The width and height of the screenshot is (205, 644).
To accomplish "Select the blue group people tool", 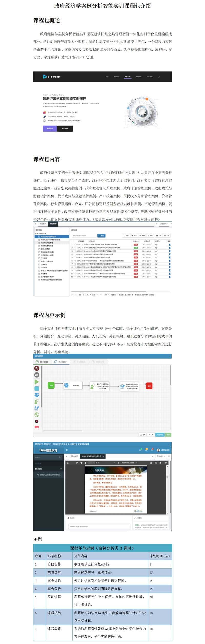I will (37, 395).
